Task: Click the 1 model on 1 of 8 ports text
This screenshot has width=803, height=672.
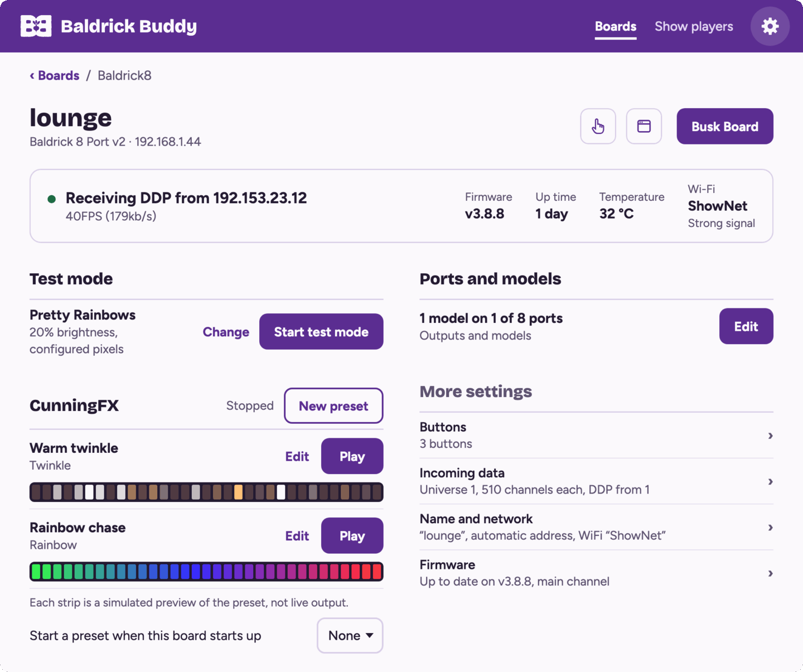Action: 491,318
